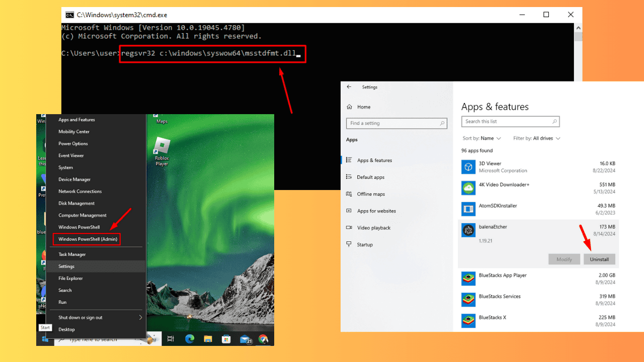Go back in Settings window
This screenshot has width=644, height=362.
click(x=349, y=87)
